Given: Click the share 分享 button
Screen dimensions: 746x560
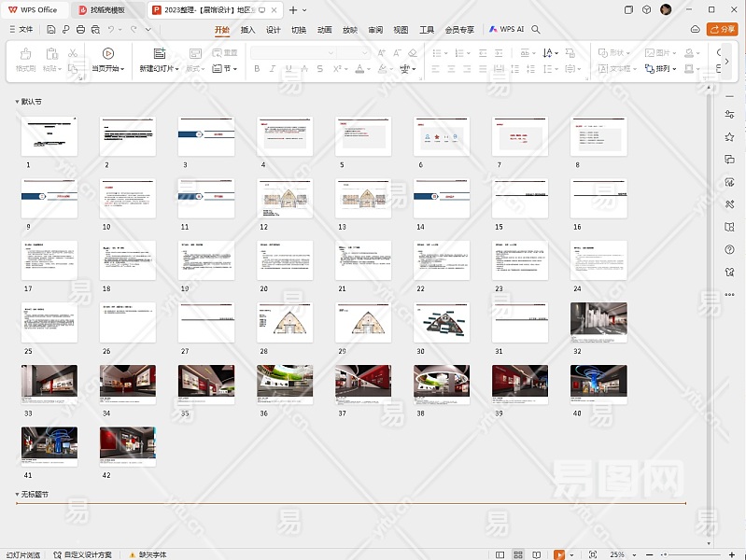Looking at the screenshot, I should [722, 30].
